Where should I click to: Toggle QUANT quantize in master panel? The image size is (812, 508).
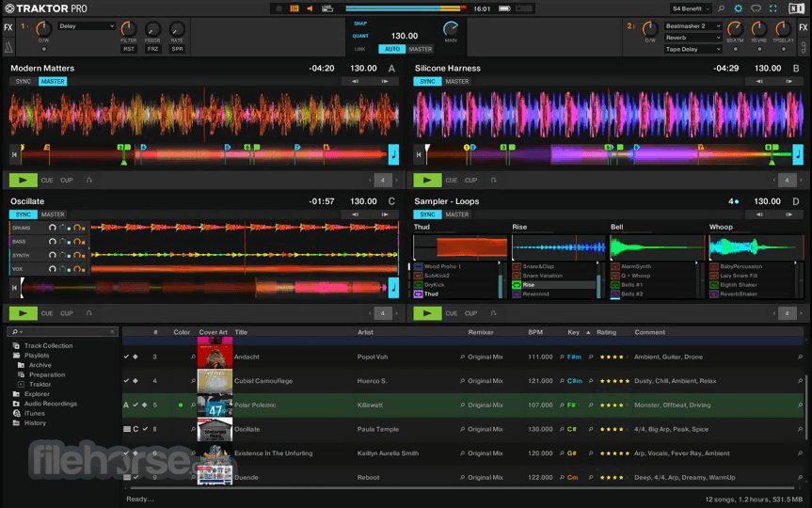pos(360,36)
